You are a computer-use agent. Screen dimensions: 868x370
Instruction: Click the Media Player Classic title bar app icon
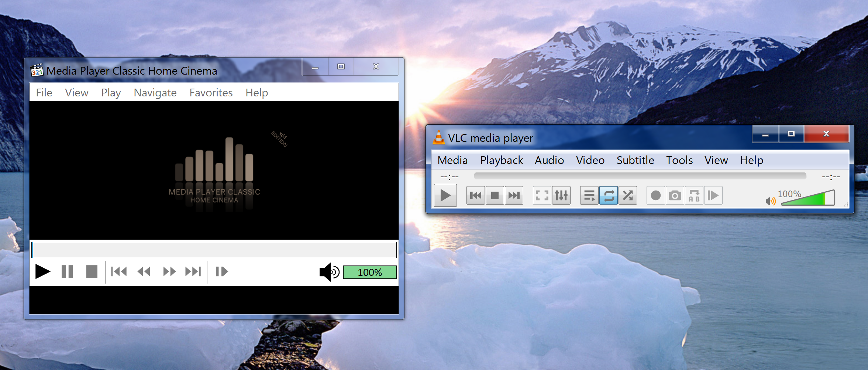click(37, 70)
